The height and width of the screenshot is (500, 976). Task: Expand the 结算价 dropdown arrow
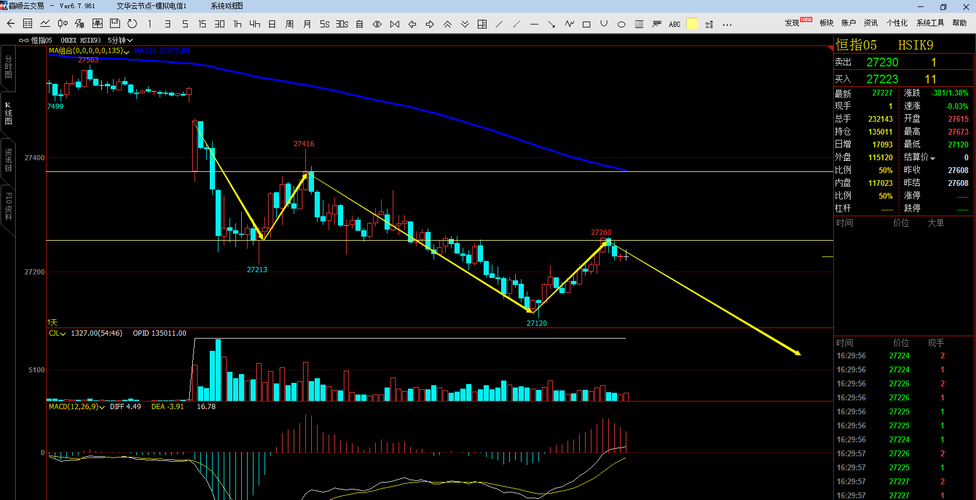pos(932,158)
